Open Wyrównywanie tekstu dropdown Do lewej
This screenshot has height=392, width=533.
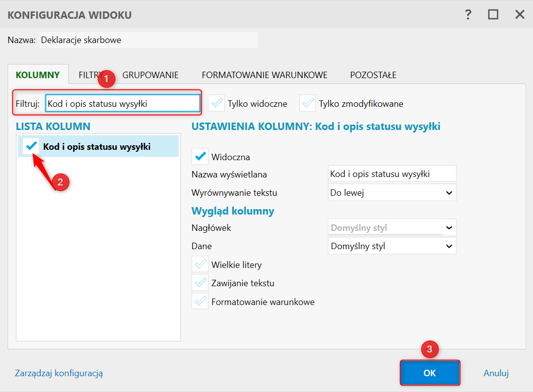coord(392,193)
